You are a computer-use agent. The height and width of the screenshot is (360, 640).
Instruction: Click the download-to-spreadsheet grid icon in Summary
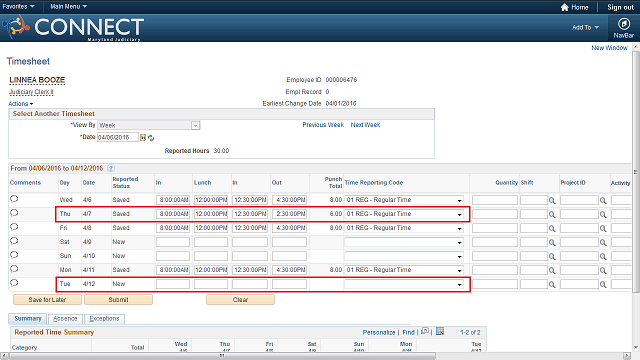click(x=440, y=331)
